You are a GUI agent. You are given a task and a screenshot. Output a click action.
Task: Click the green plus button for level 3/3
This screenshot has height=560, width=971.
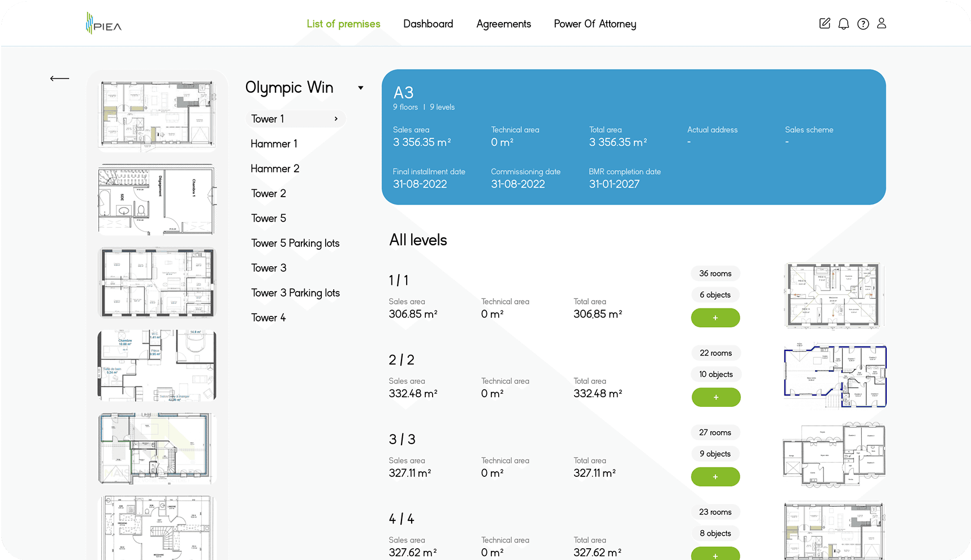(715, 477)
